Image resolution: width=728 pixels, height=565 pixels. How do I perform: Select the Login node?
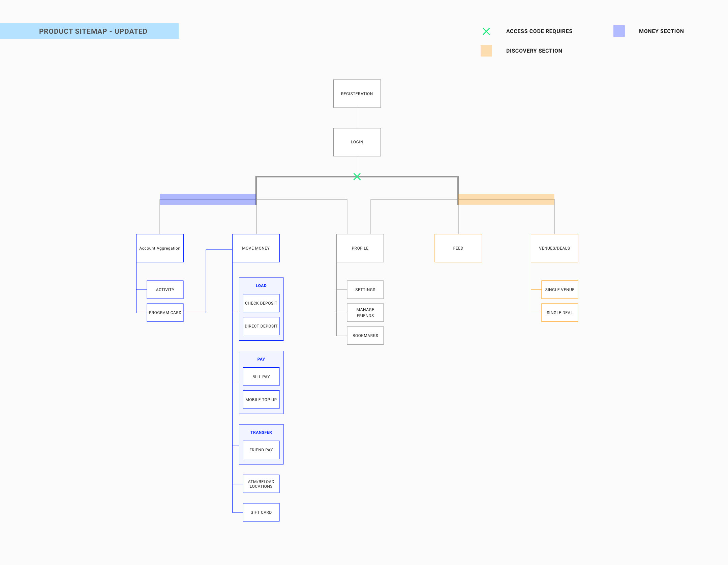(357, 142)
